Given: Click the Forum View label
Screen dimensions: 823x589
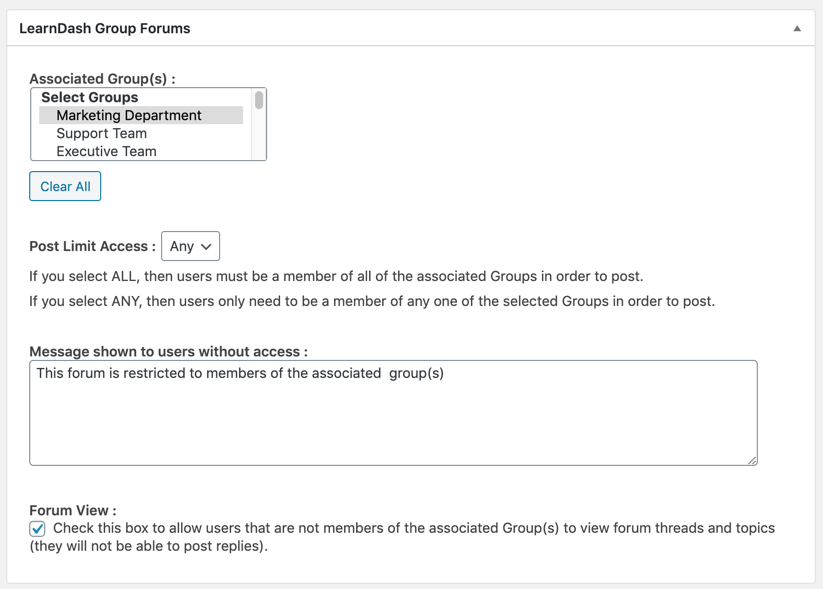Looking at the screenshot, I should click(x=72, y=510).
